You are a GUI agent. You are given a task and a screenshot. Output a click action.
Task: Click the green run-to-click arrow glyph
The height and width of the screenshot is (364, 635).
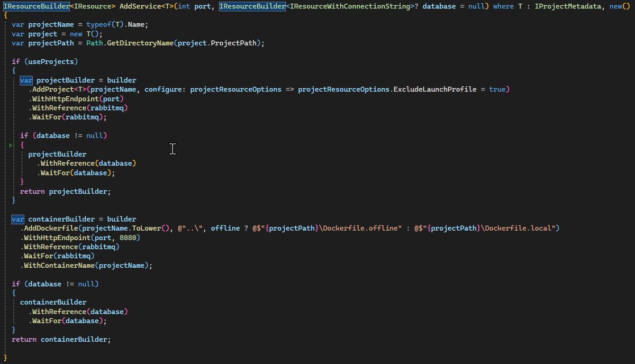[x=11, y=145]
